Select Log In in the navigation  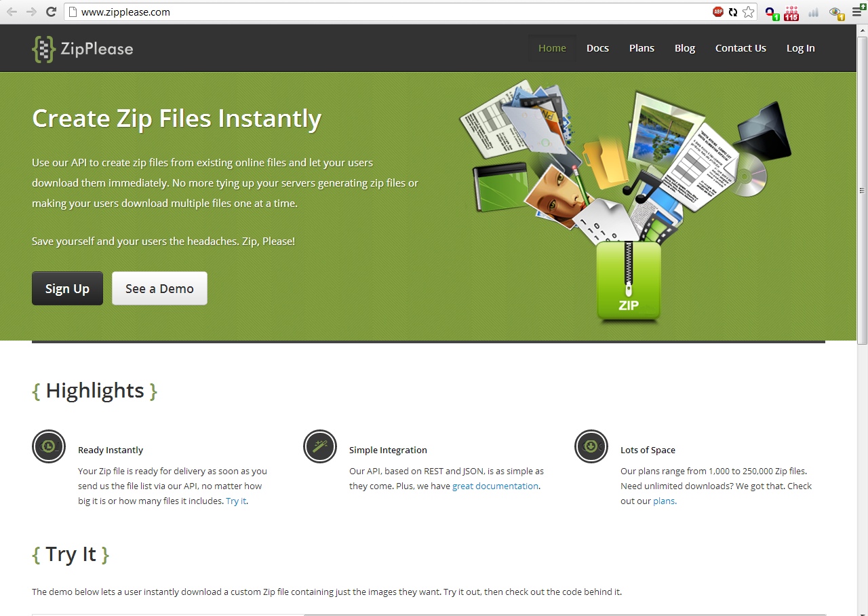[801, 48]
